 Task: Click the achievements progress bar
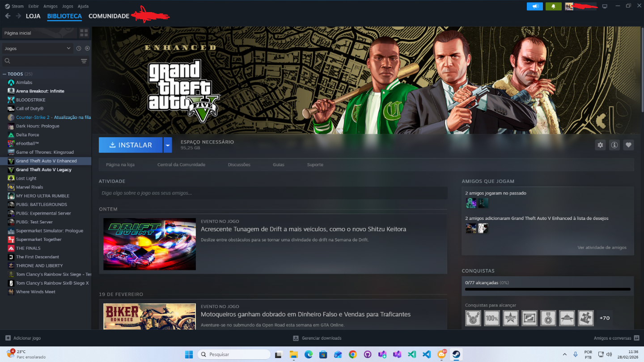pos(548,289)
